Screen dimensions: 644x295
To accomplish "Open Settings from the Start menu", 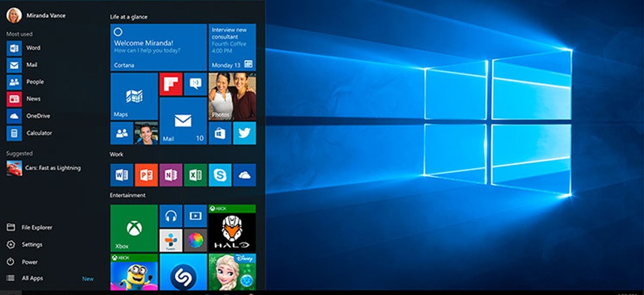I will (25, 245).
